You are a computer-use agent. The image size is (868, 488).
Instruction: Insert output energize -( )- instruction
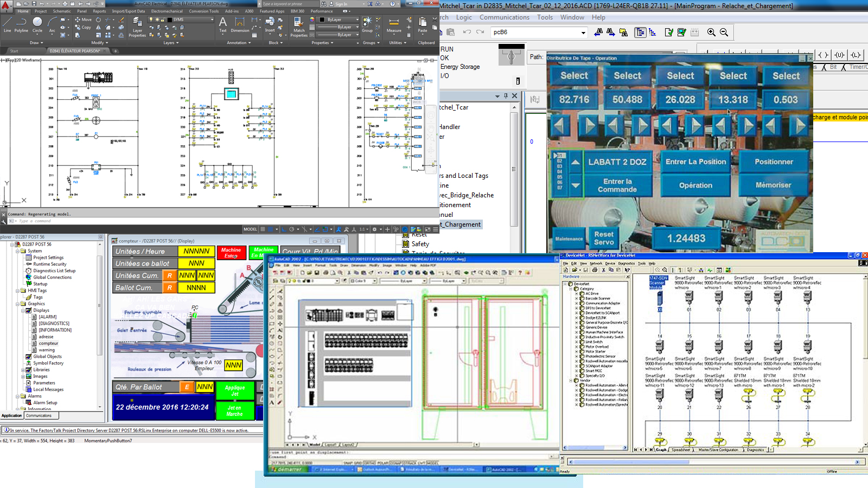coord(823,55)
